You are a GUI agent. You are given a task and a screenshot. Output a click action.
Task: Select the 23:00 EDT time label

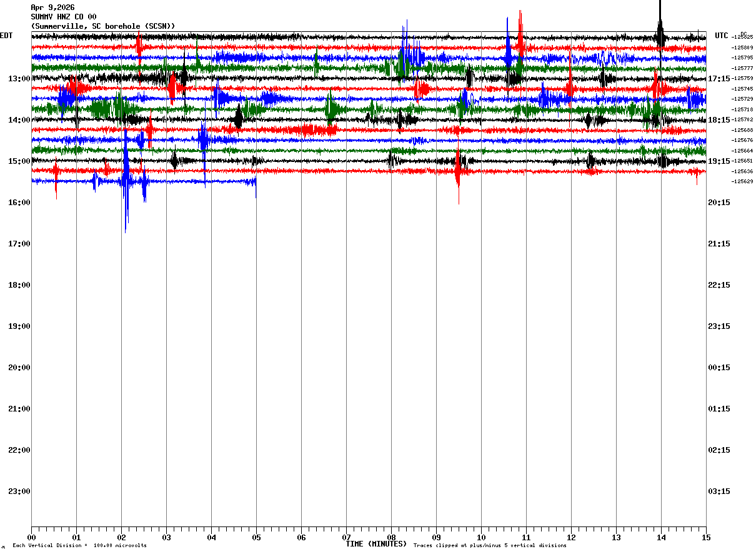(19, 491)
